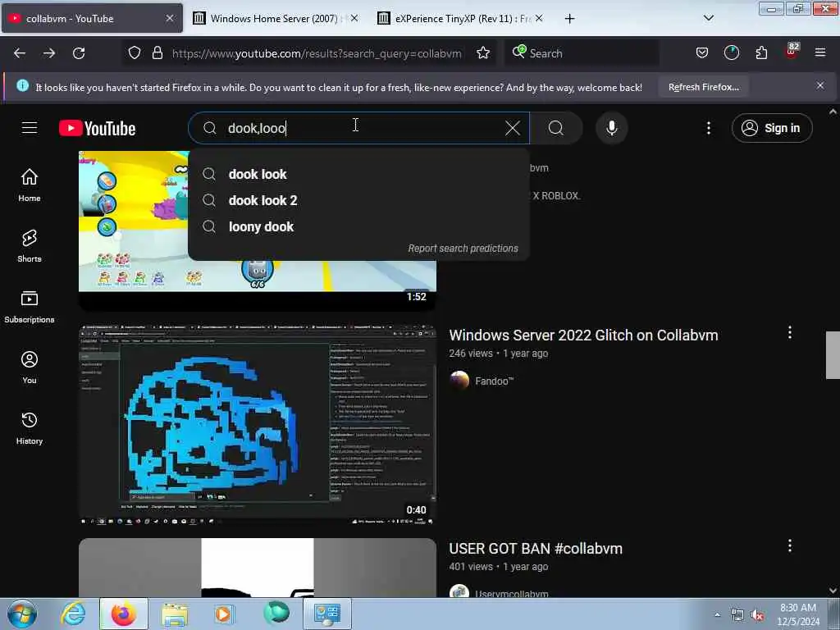Select the 'dook look 2' search suggestion

[358, 200]
